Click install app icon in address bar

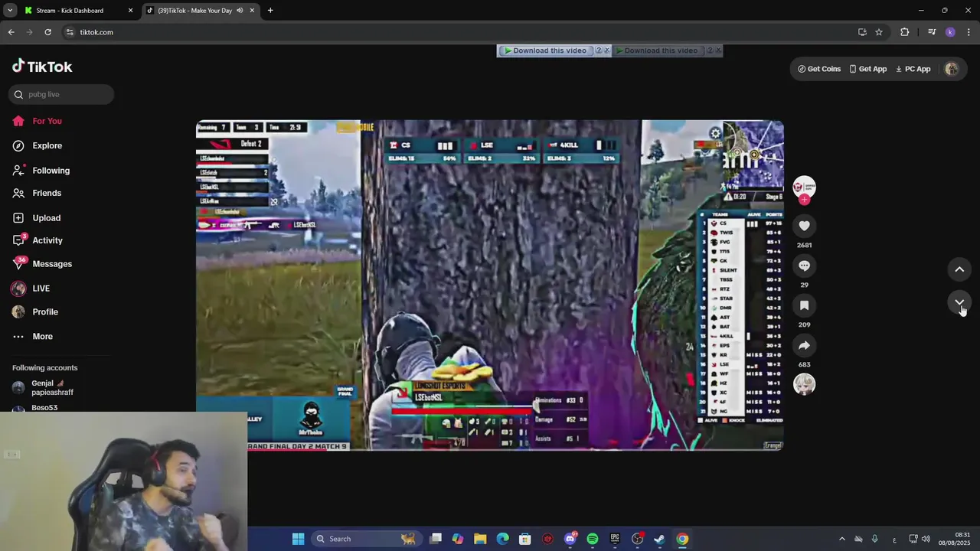point(862,32)
